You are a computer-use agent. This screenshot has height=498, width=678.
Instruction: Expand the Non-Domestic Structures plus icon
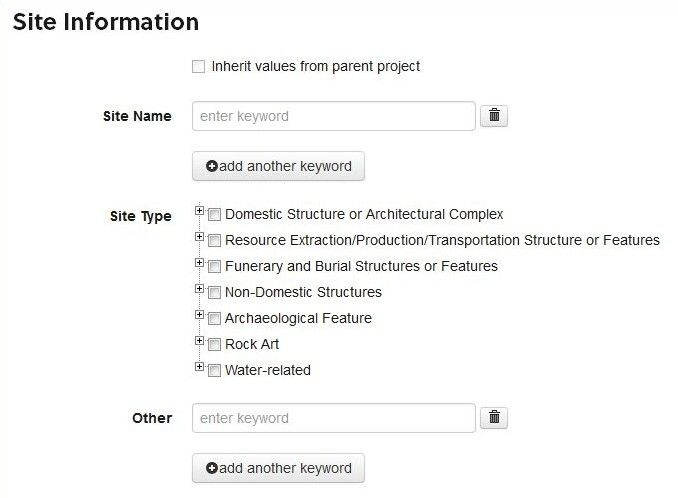pos(199,288)
